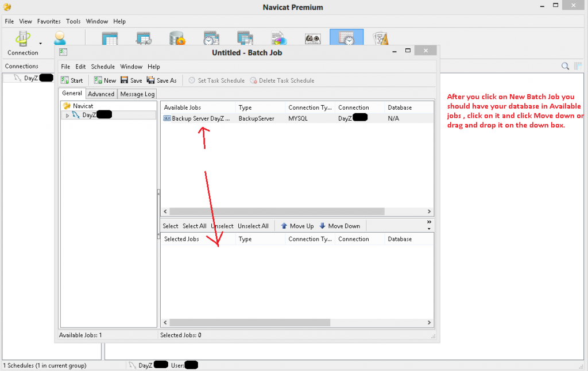Select the highlighted Schedule icon in main toolbar

[346, 38]
